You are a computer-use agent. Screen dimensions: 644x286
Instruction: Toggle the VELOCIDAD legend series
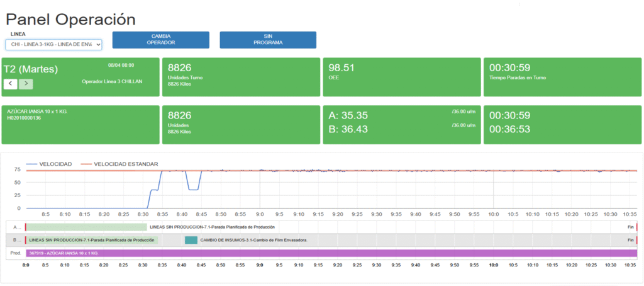tap(49, 164)
